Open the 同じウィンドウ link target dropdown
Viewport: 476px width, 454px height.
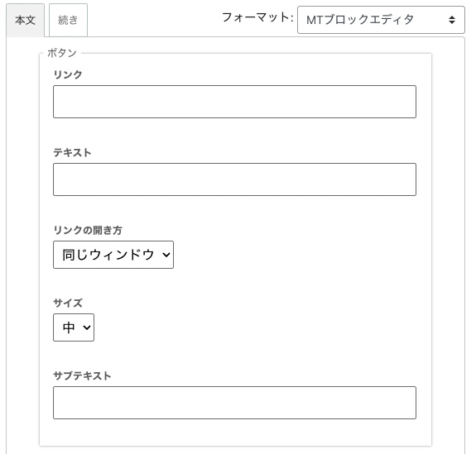(113, 255)
